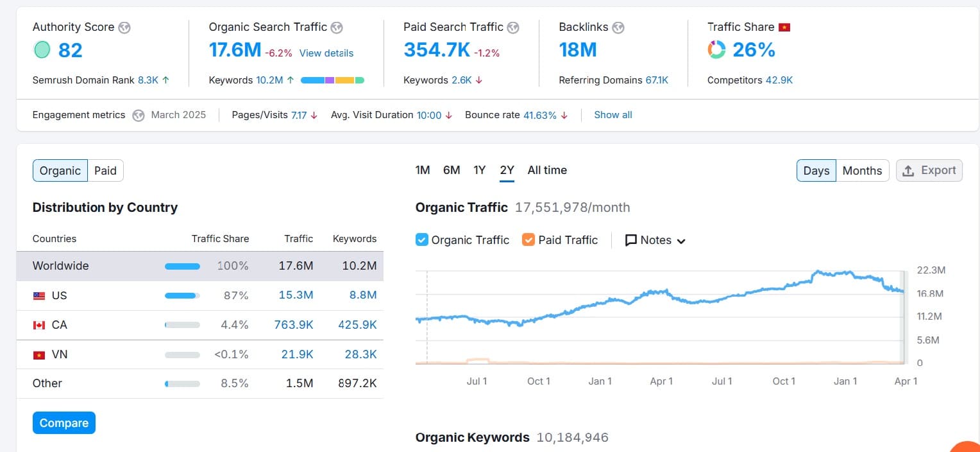Select the 1M time range tab
The width and height of the screenshot is (980, 452).
pos(423,170)
